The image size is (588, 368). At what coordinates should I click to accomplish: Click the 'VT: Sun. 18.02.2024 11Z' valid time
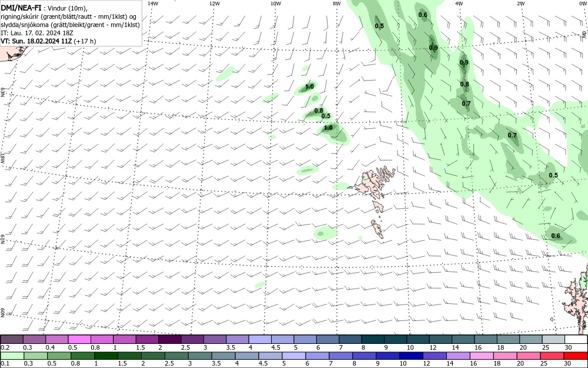[x=36, y=41]
